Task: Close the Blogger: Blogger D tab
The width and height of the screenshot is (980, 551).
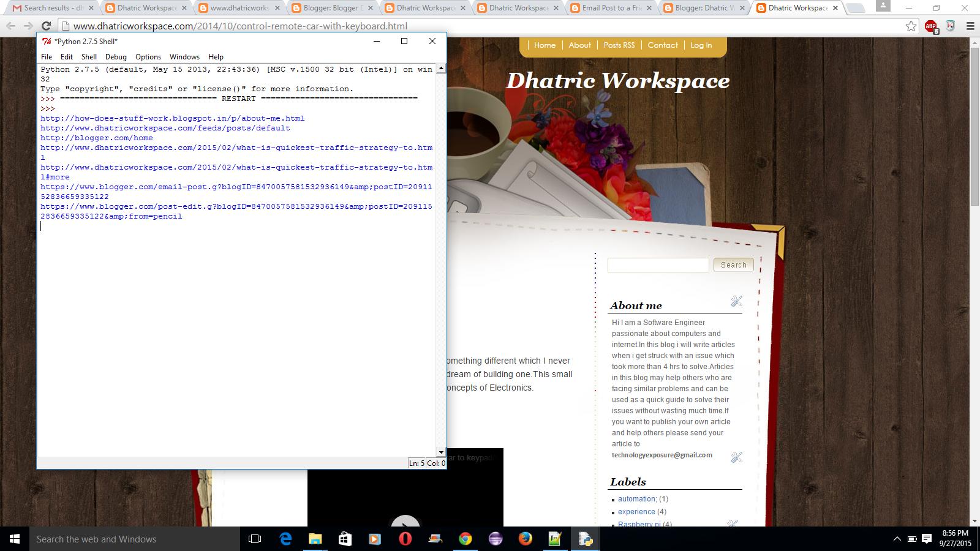Action: (x=371, y=8)
